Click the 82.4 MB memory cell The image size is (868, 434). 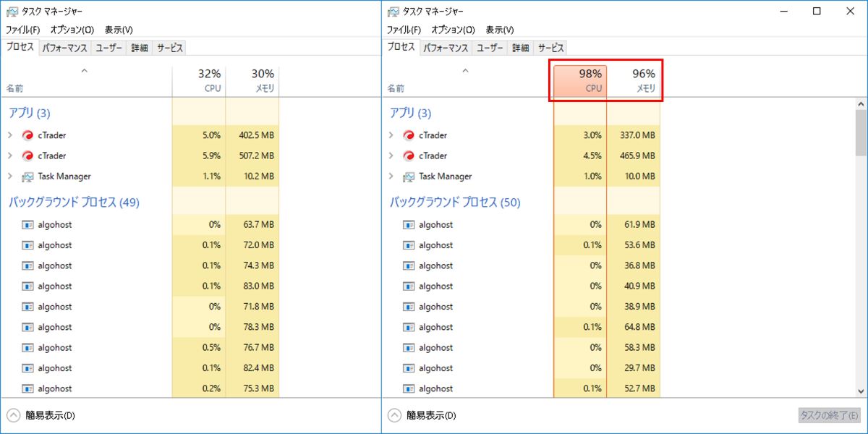coord(252,368)
